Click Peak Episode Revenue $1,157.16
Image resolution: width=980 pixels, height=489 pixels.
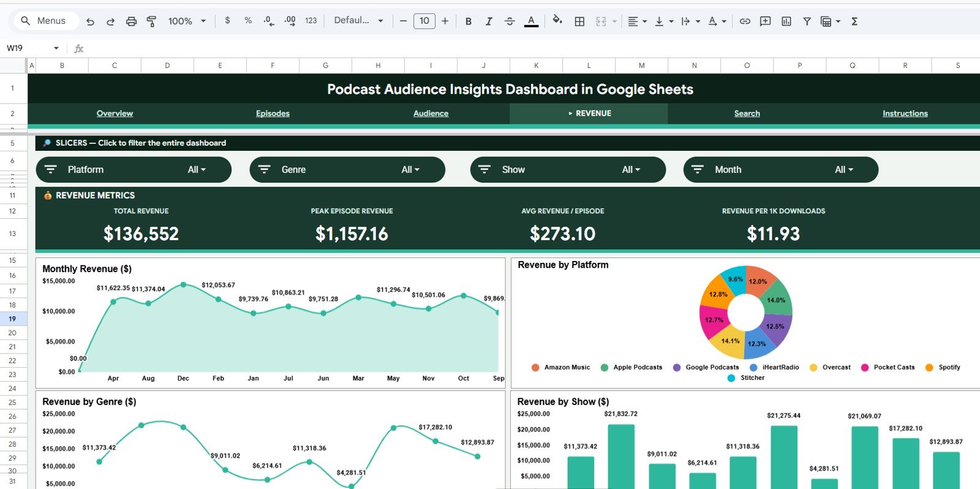tap(352, 234)
